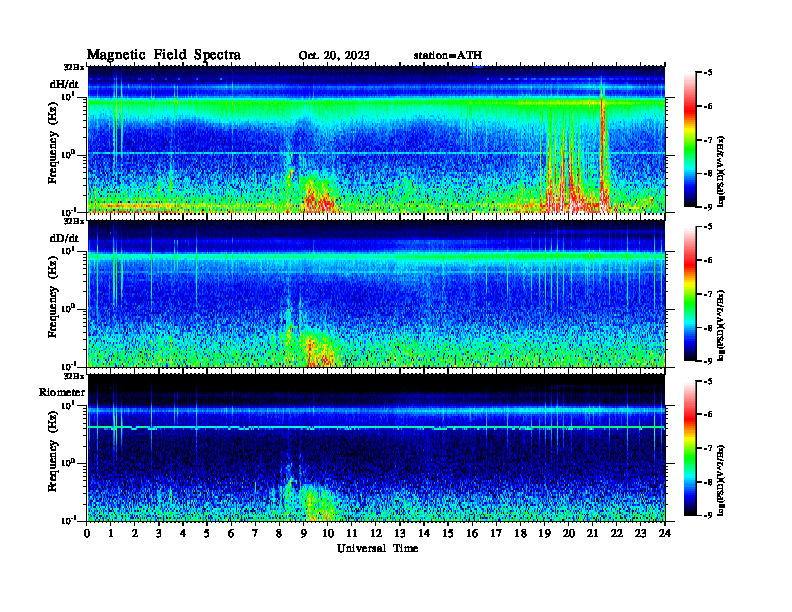Select the "dD/dt" panel label
The height and width of the screenshot is (612, 792).
pos(64,238)
